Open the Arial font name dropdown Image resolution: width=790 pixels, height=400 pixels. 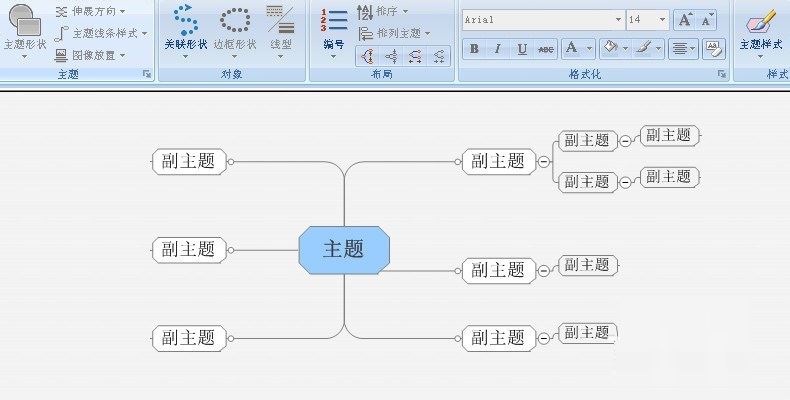click(619, 20)
